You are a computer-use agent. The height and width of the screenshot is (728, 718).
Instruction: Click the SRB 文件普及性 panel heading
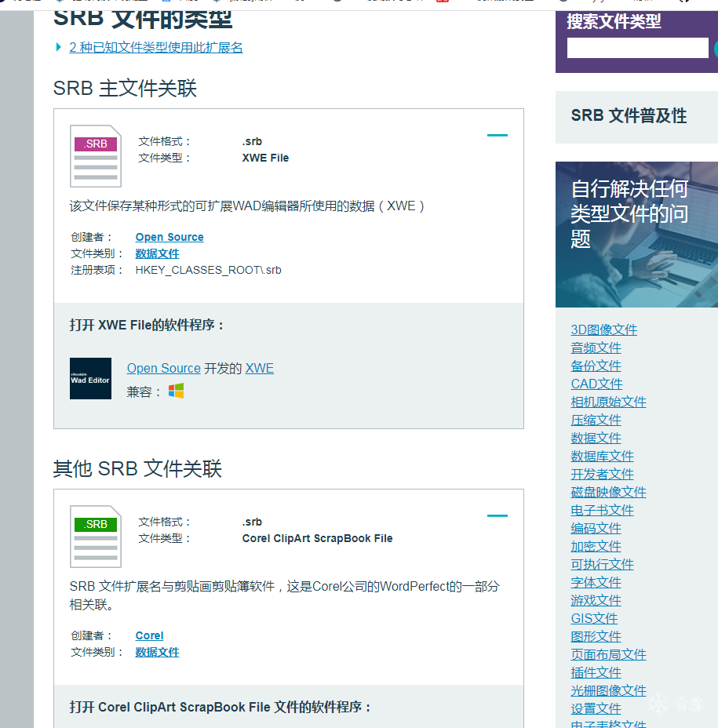(629, 115)
